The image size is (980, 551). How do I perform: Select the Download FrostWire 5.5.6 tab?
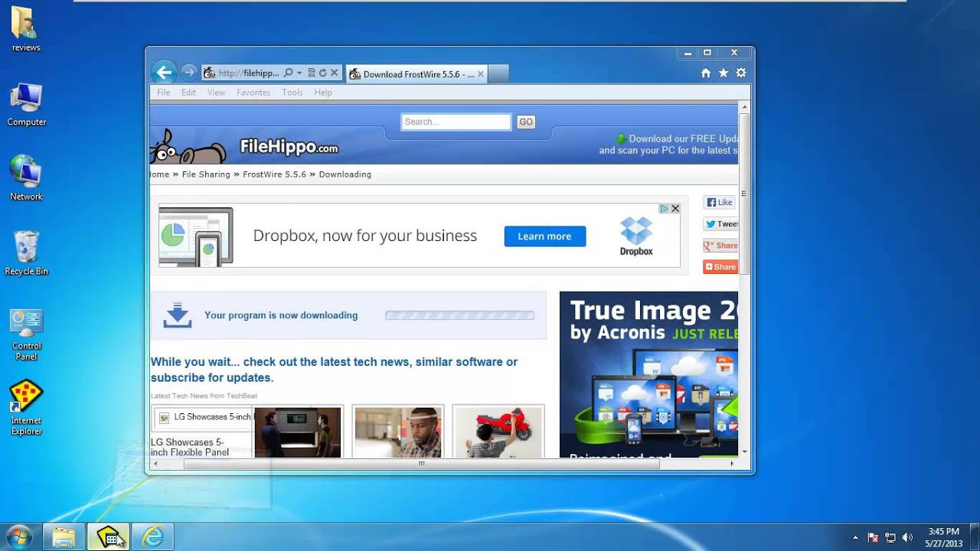coord(416,74)
